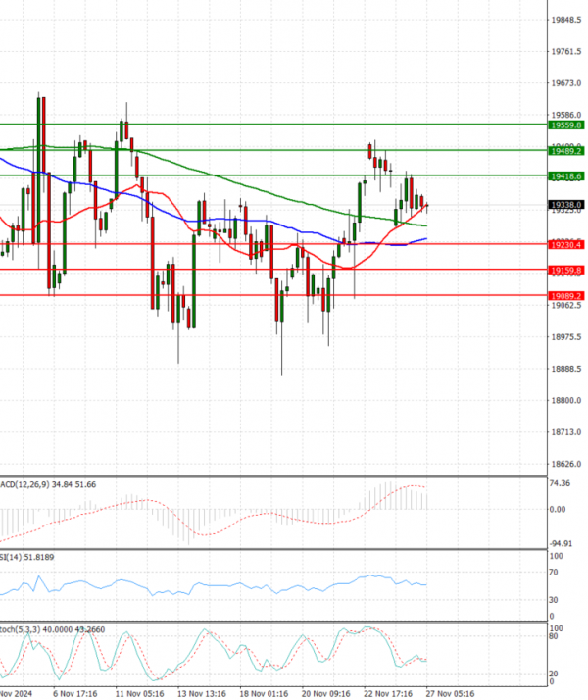Click the 19673.0 price scale value
This screenshot has height=700, width=588.
coord(566,83)
